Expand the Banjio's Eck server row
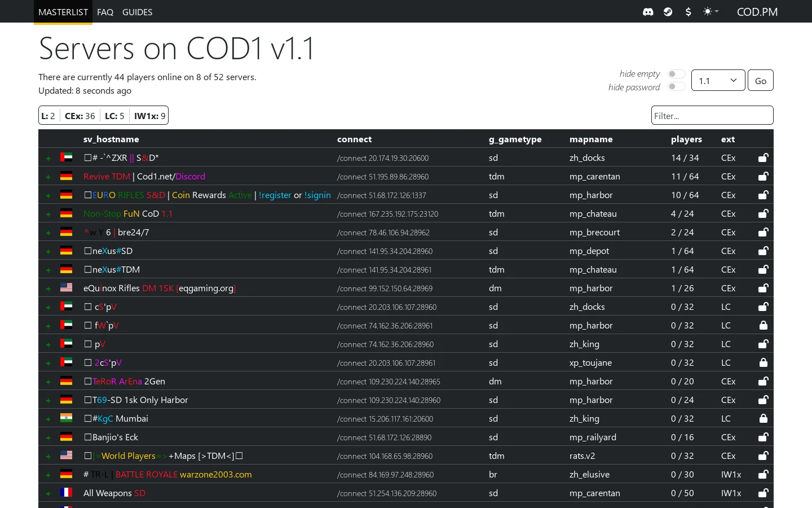812x508 pixels. tap(48, 438)
